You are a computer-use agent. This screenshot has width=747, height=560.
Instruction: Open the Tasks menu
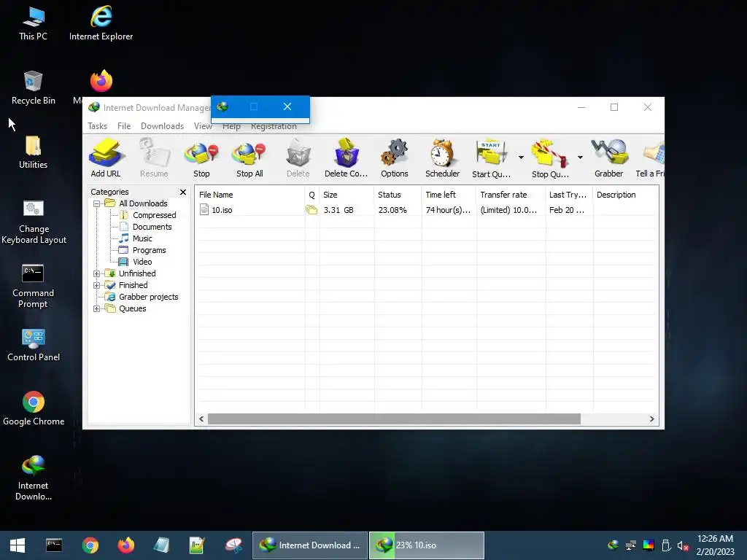(97, 126)
